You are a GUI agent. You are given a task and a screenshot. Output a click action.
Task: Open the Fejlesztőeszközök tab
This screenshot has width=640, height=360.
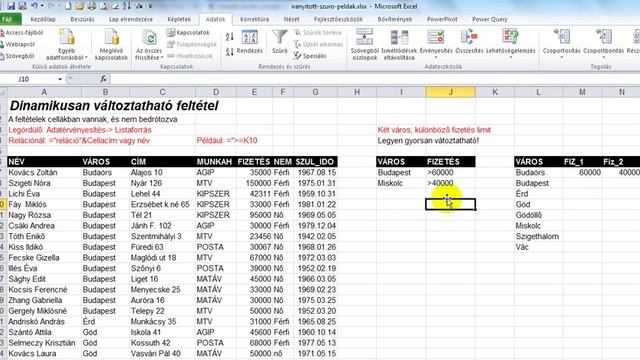(x=338, y=19)
